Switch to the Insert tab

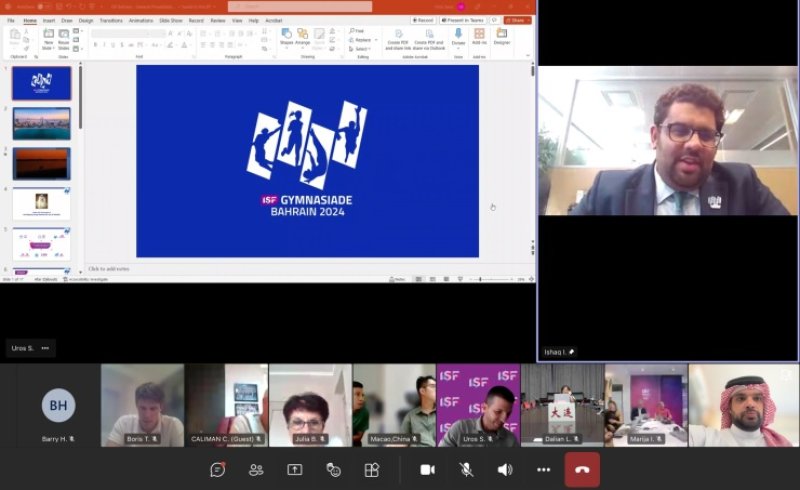pyautogui.click(x=49, y=20)
